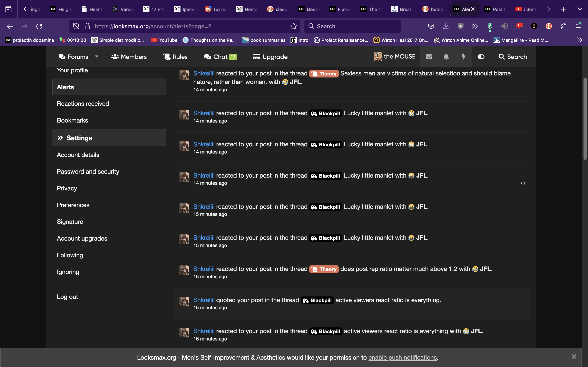
Task: Open the browser extensions puzzle icon
Action: tap(564, 26)
